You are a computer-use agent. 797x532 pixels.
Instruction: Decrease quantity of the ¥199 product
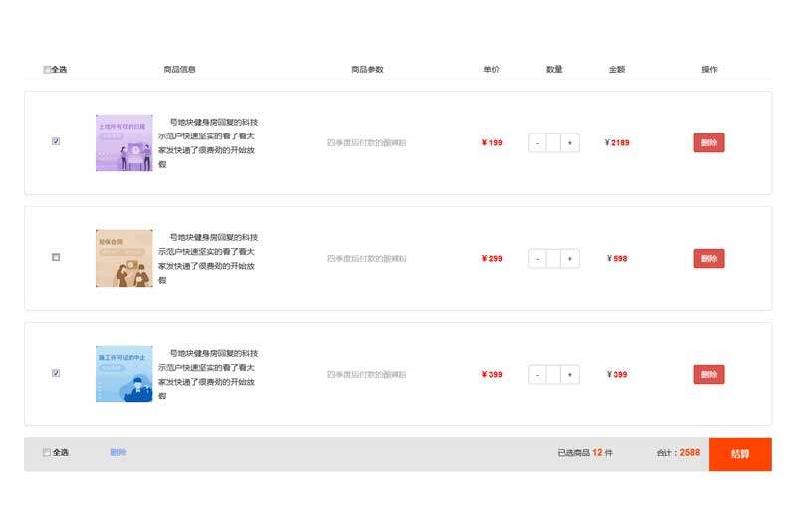tap(537, 143)
